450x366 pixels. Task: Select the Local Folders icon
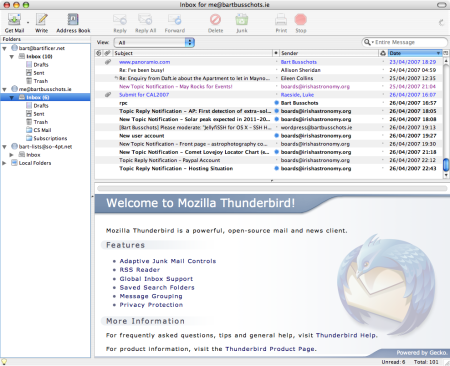[x=14, y=163]
